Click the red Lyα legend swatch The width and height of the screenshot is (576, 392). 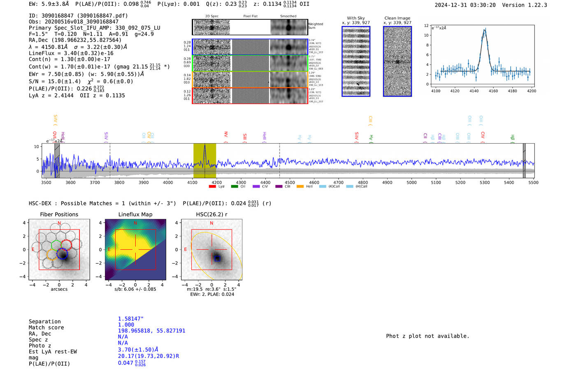(212, 187)
